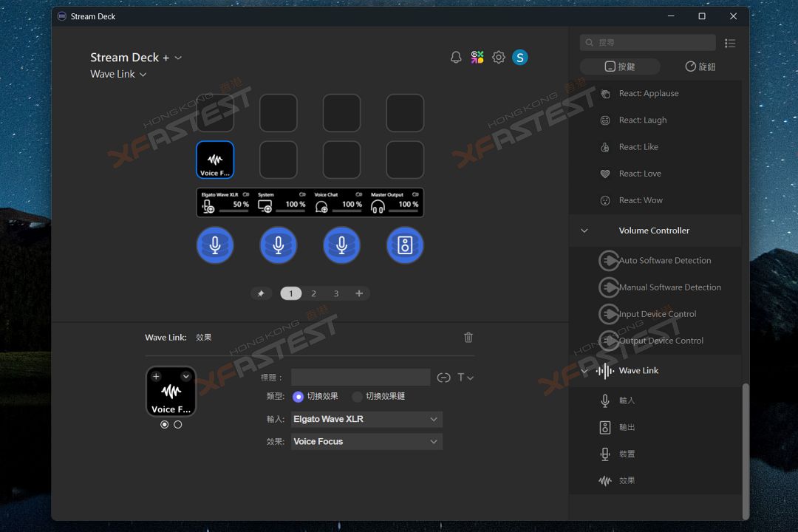Click the Master Output headphones icon

tap(378, 206)
